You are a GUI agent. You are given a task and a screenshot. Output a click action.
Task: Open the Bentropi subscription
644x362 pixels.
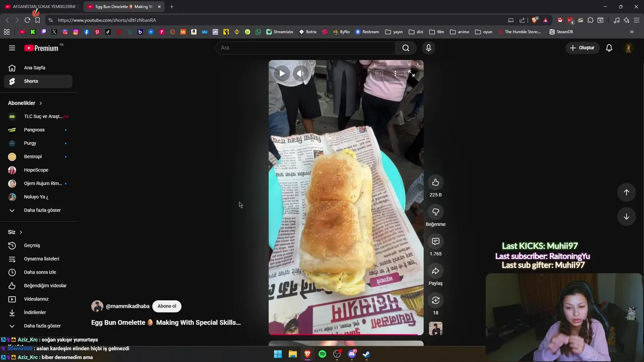pos(38,156)
